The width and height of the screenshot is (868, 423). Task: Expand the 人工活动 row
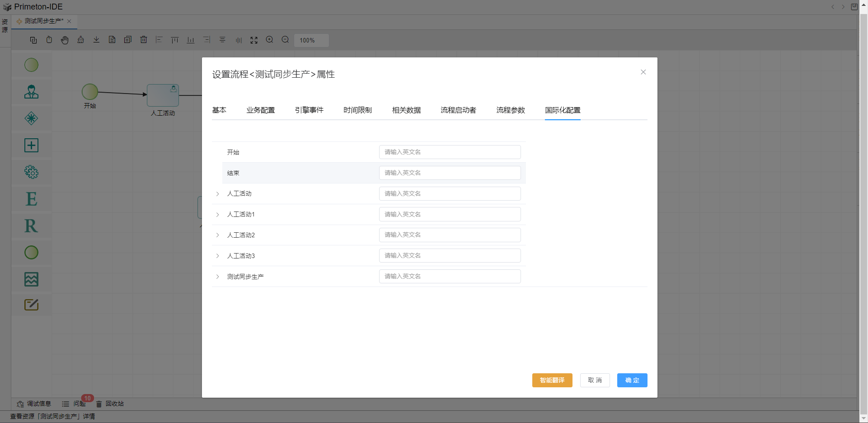coord(217,194)
